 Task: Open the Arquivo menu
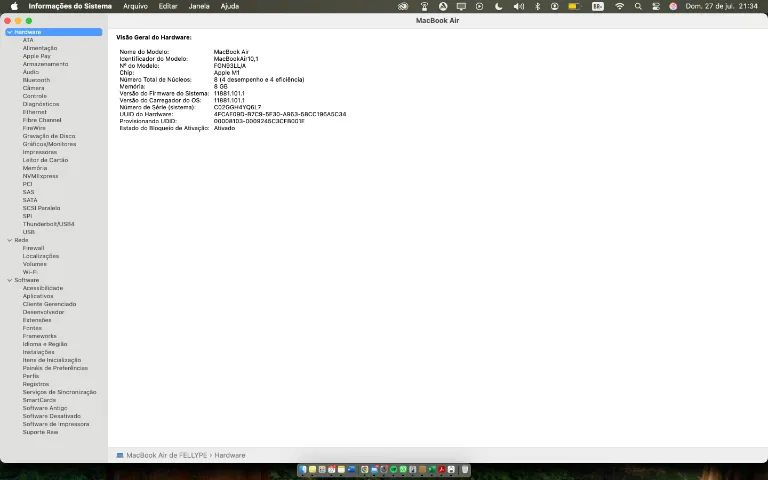[135, 6]
